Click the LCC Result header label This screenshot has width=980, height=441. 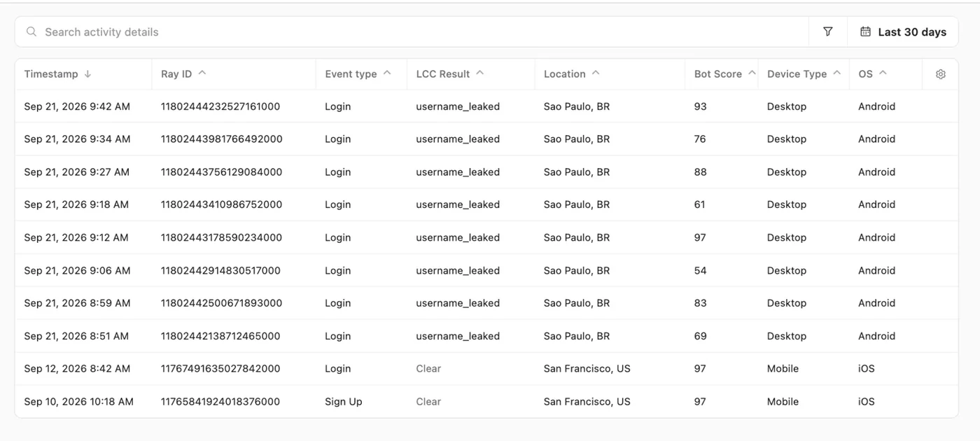click(443, 74)
